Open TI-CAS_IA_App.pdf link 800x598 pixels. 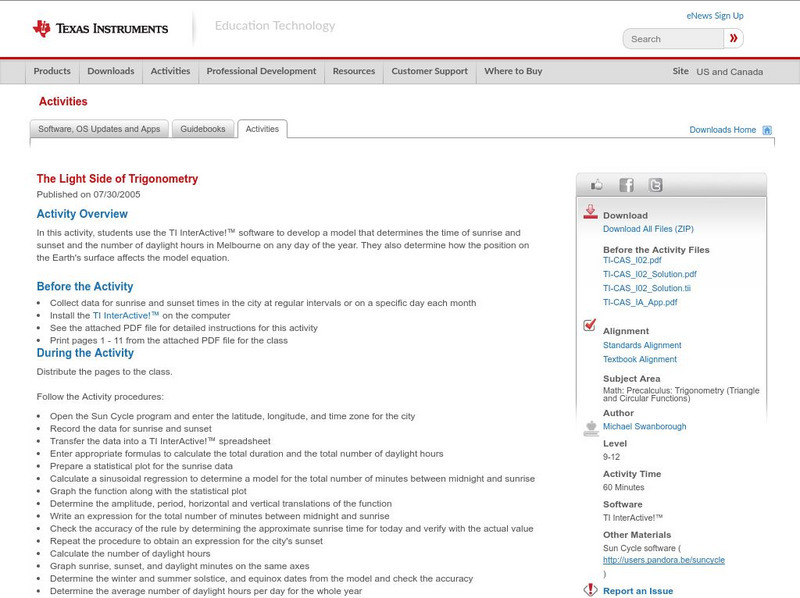(640, 303)
